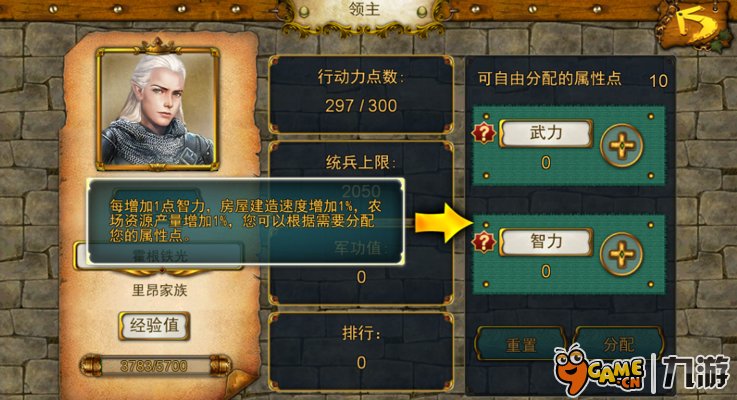Click the 排行 ranking panel
737x400 pixels.
point(361,350)
